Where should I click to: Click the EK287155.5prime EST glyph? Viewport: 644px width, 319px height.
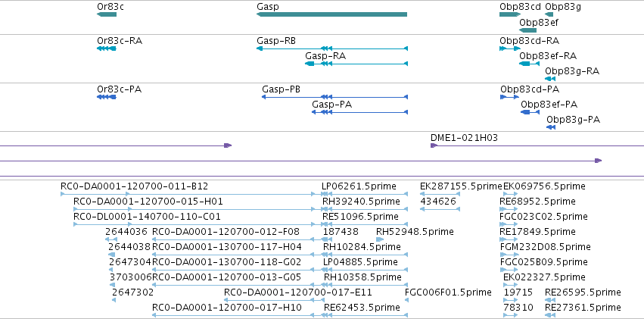click(x=440, y=194)
